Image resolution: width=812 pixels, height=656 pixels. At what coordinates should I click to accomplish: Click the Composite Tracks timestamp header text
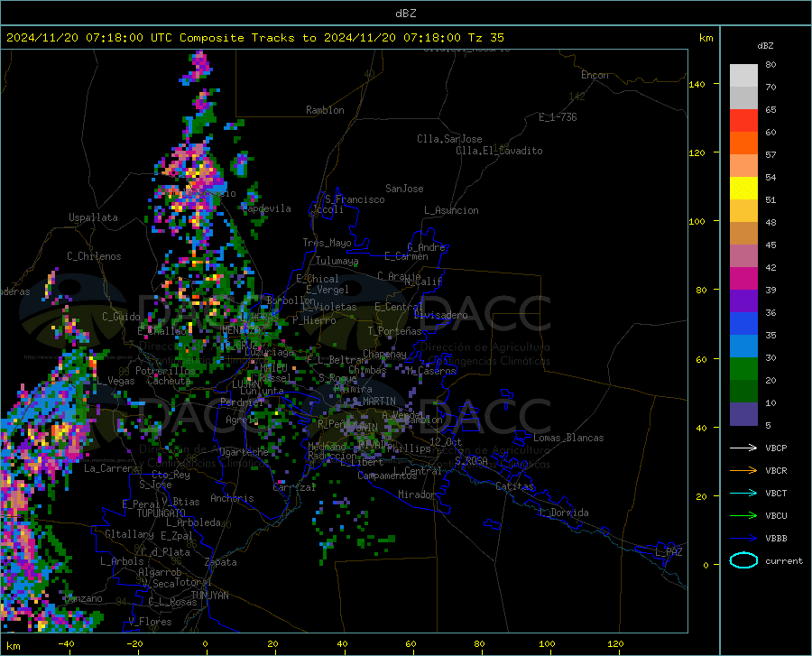[254, 38]
